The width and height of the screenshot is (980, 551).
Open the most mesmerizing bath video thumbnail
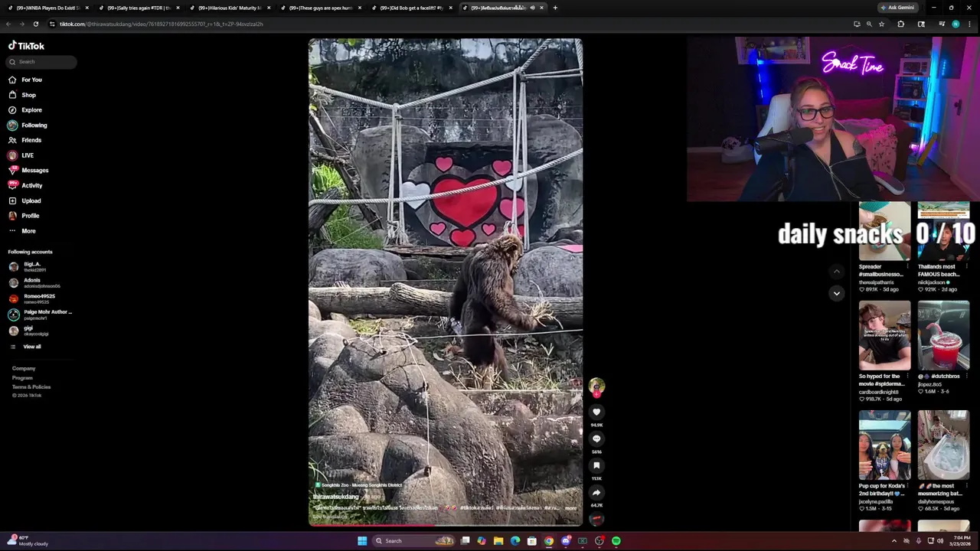(943, 445)
